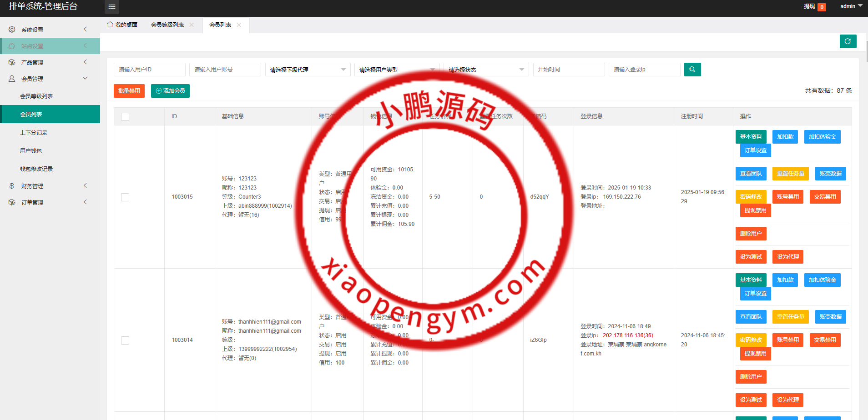Close the 会员等级列表 tab

coord(192,25)
